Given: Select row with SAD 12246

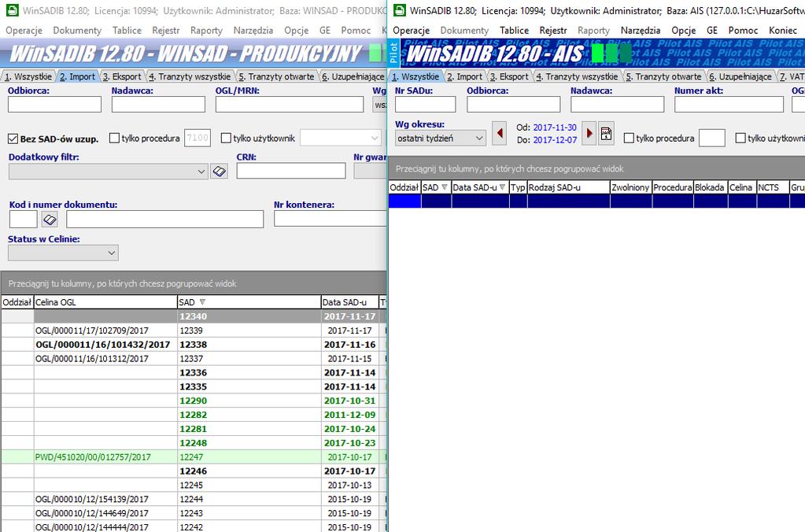Looking at the screenshot, I should point(193,471).
